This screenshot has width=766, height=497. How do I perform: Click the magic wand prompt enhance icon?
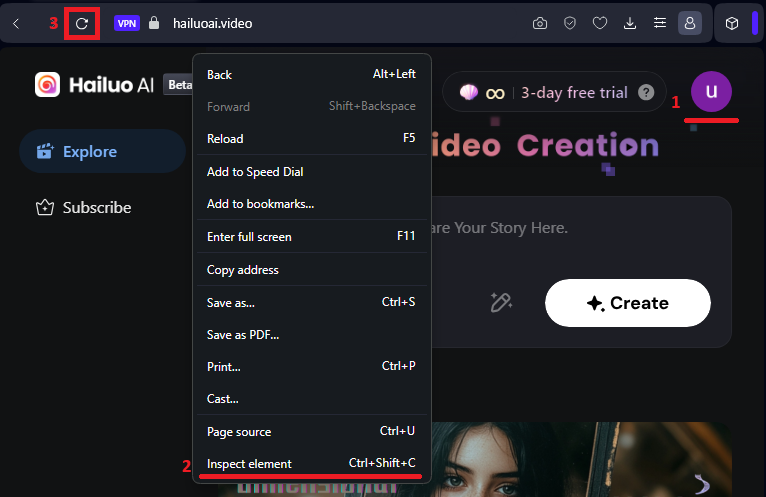coord(501,302)
